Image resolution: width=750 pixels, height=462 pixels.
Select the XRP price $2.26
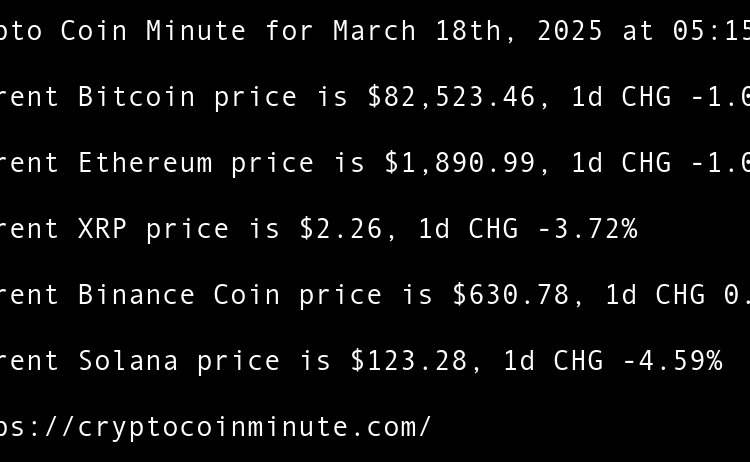pyautogui.click(x=340, y=229)
